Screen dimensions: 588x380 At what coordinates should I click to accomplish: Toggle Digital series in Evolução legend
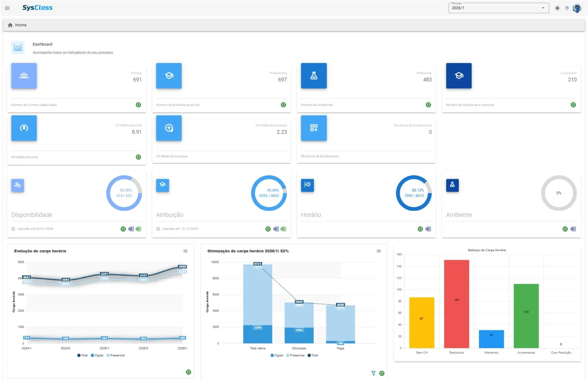(x=97, y=355)
